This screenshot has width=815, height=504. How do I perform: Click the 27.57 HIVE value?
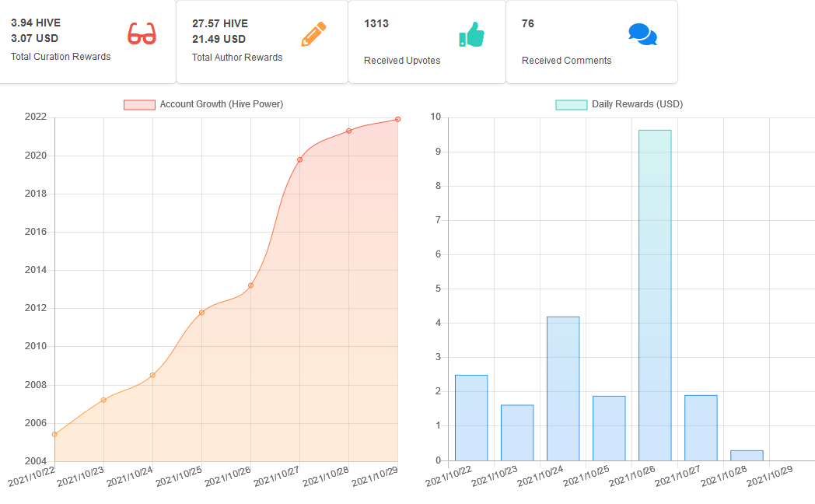click(x=220, y=24)
